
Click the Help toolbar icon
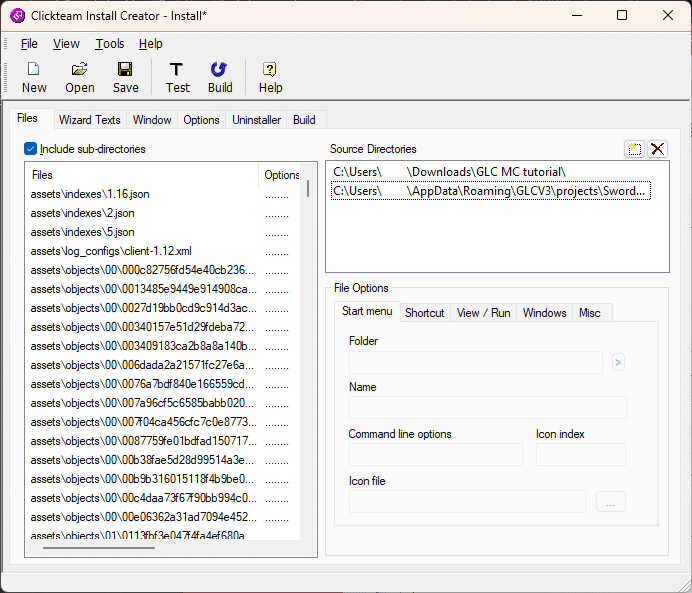[x=270, y=69]
